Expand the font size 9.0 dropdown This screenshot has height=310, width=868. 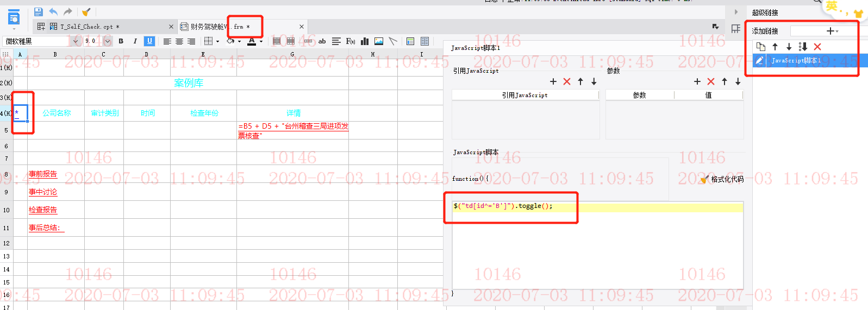click(x=108, y=41)
